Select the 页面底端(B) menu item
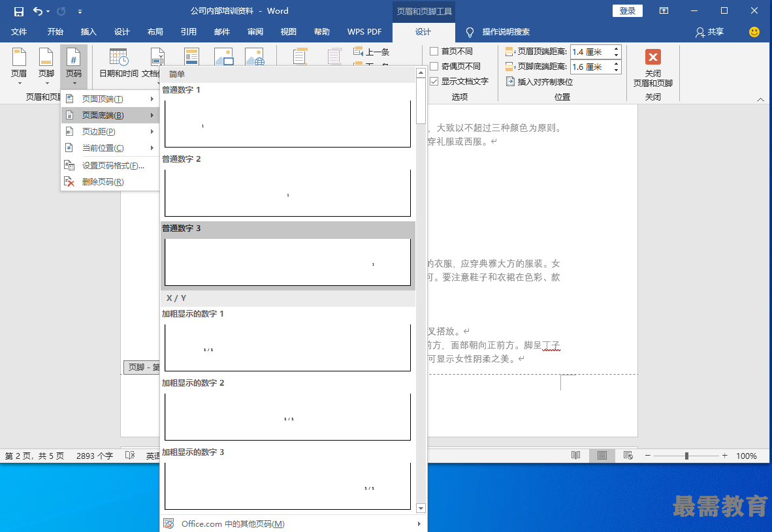This screenshot has height=532, width=772. pos(110,115)
